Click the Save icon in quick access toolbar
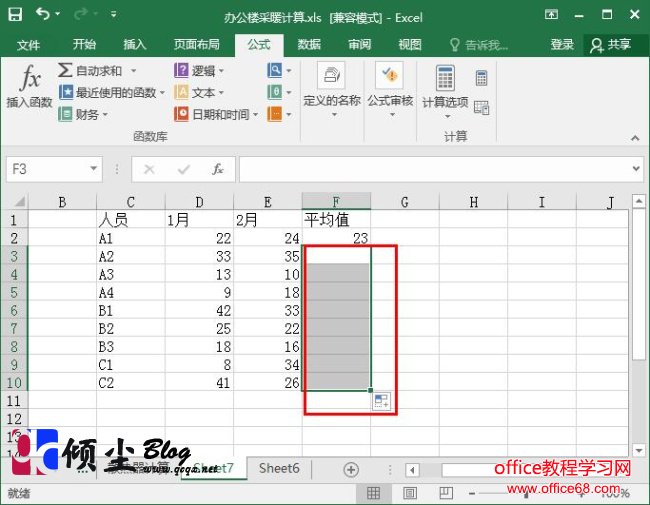 15,15
